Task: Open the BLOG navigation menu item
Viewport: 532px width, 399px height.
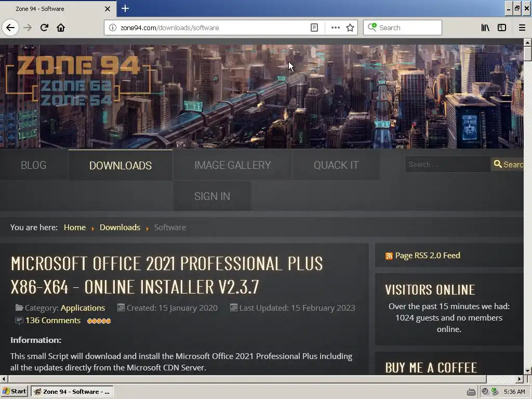Action: click(34, 165)
